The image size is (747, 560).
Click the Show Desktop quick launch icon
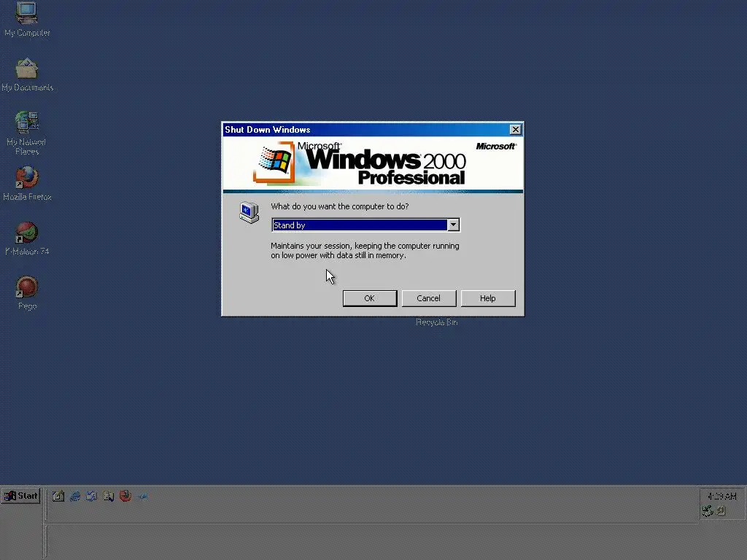(x=58, y=496)
